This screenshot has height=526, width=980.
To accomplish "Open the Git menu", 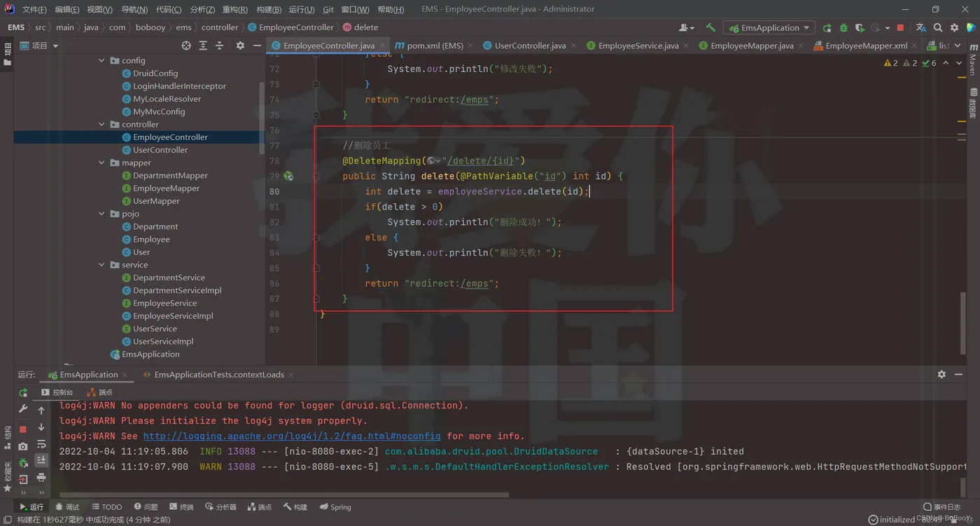I will 328,10.
